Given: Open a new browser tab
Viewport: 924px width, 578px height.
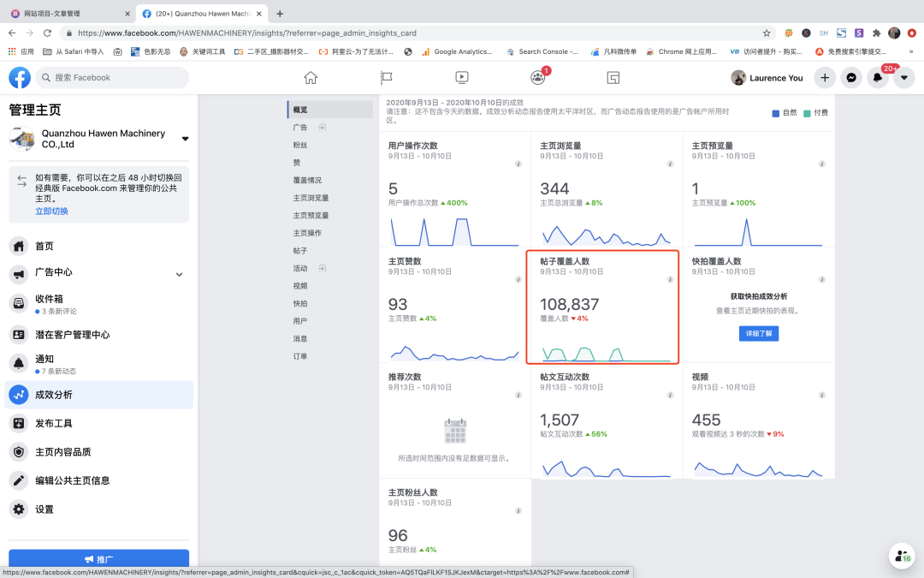Looking at the screenshot, I should (x=280, y=14).
